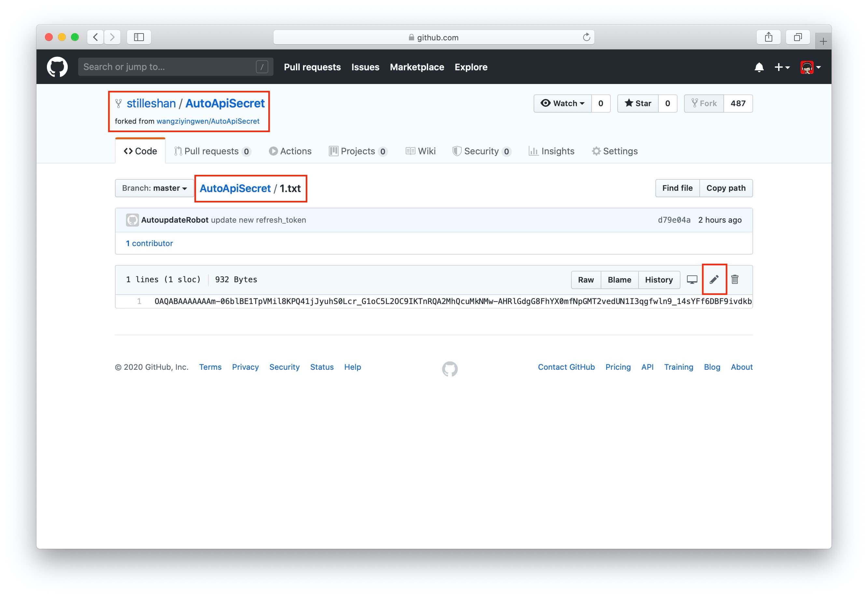The height and width of the screenshot is (597, 868).
Task: Focus the Search or jump to field
Action: click(x=175, y=67)
